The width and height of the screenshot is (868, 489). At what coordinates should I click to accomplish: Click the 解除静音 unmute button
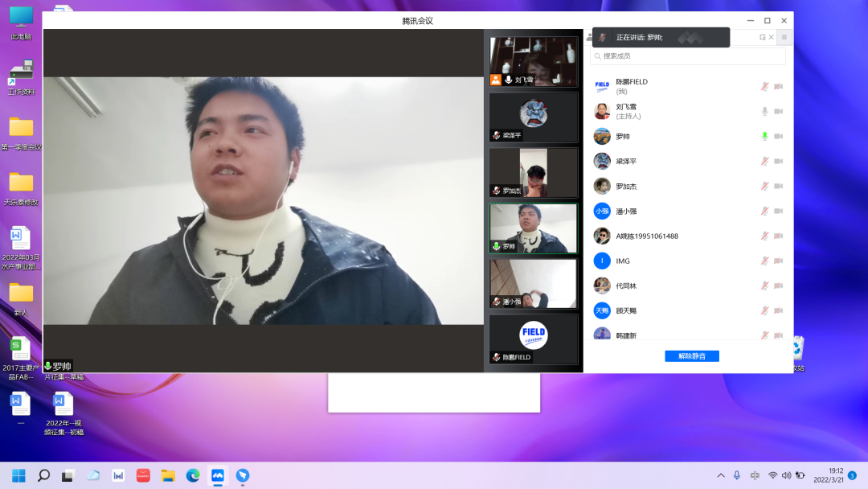coord(692,356)
